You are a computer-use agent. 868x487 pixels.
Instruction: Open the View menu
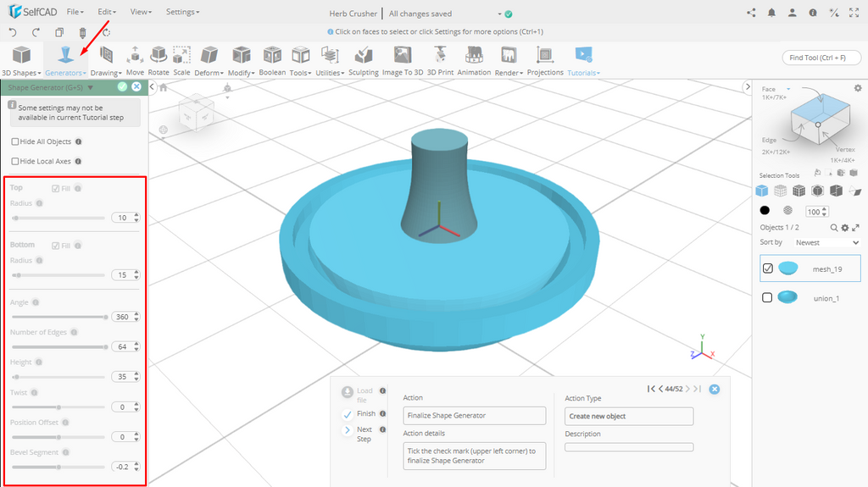click(x=141, y=12)
